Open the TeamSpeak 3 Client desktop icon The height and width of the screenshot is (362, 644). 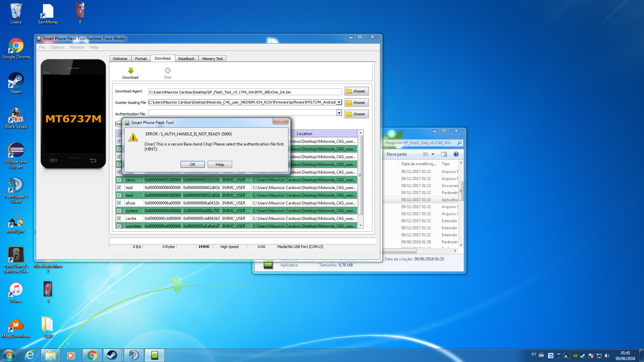(16, 190)
